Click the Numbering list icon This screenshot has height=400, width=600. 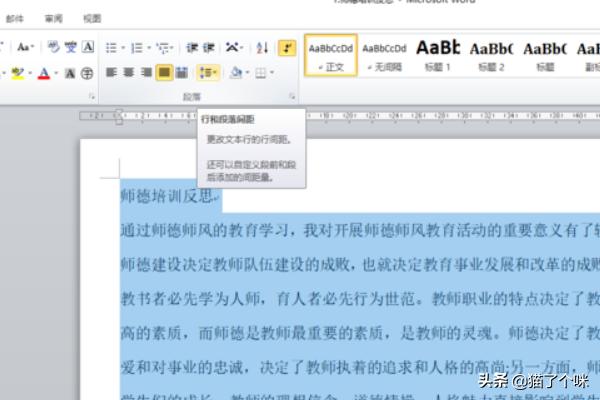[137, 48]
